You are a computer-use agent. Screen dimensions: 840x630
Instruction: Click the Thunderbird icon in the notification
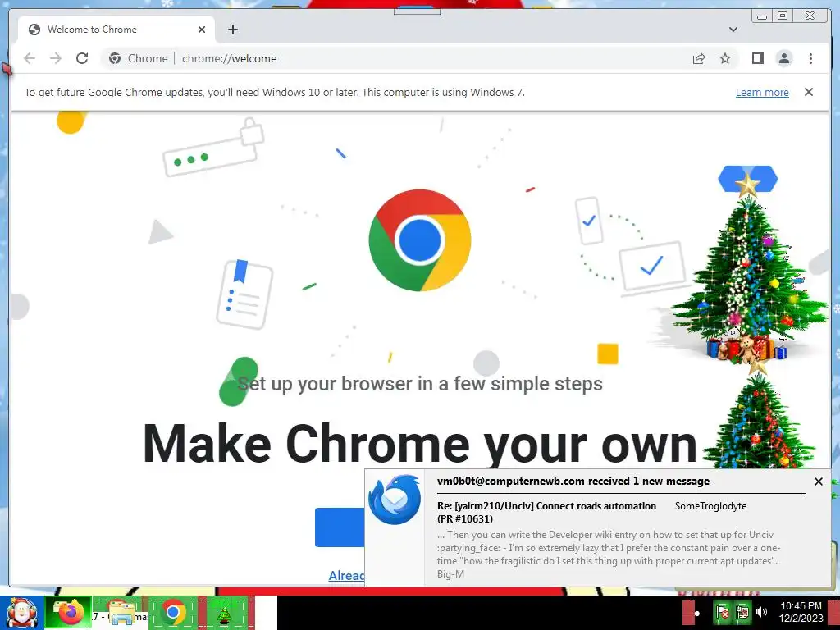click(x=395, y=500)
